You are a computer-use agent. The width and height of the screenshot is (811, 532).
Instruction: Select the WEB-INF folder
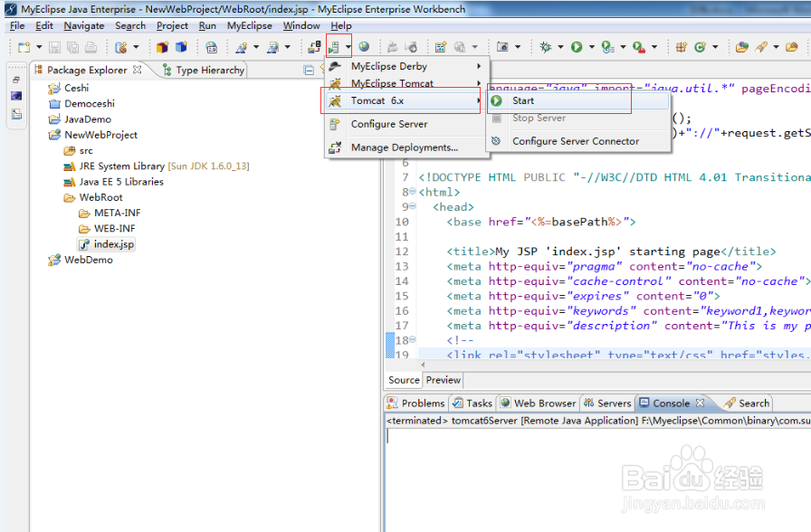[107, 228]
